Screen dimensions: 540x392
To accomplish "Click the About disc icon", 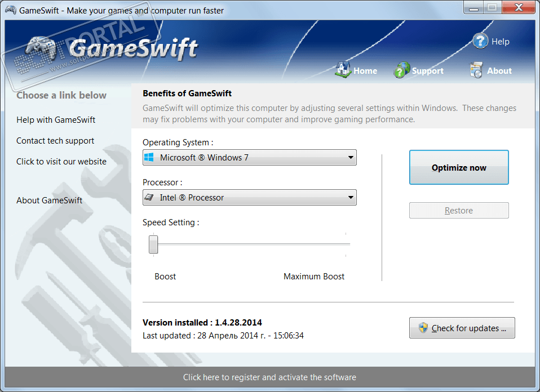I will 476,70.
